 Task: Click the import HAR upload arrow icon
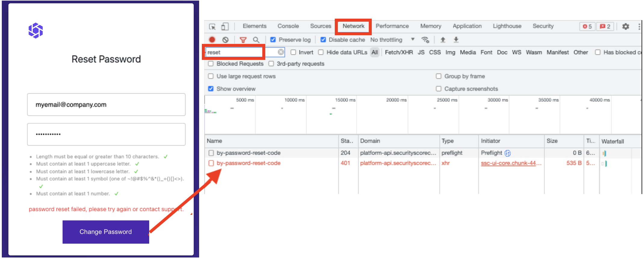pos(443,40)
